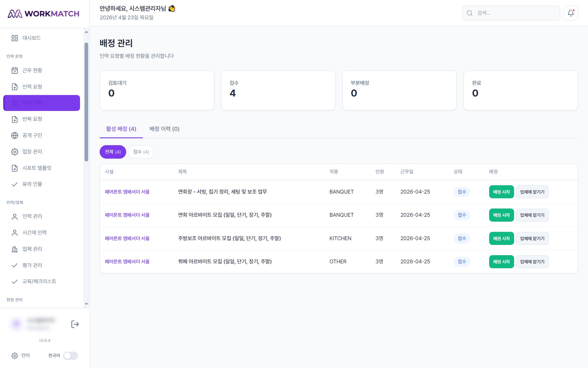Click title 주방보조 아르바이트 모집

229,239
